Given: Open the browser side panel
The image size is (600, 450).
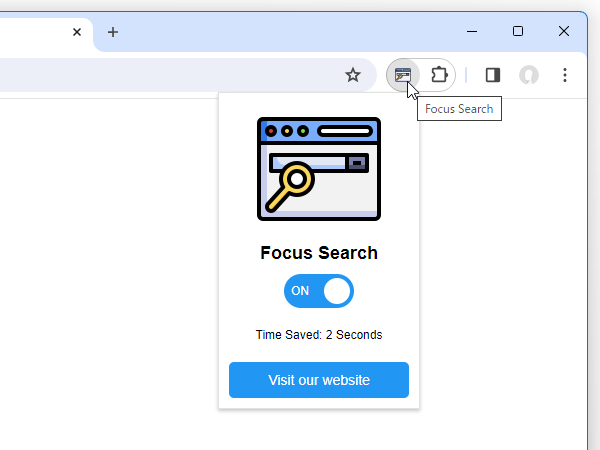Looking at the screenshot, I should [x=493, y=75].
